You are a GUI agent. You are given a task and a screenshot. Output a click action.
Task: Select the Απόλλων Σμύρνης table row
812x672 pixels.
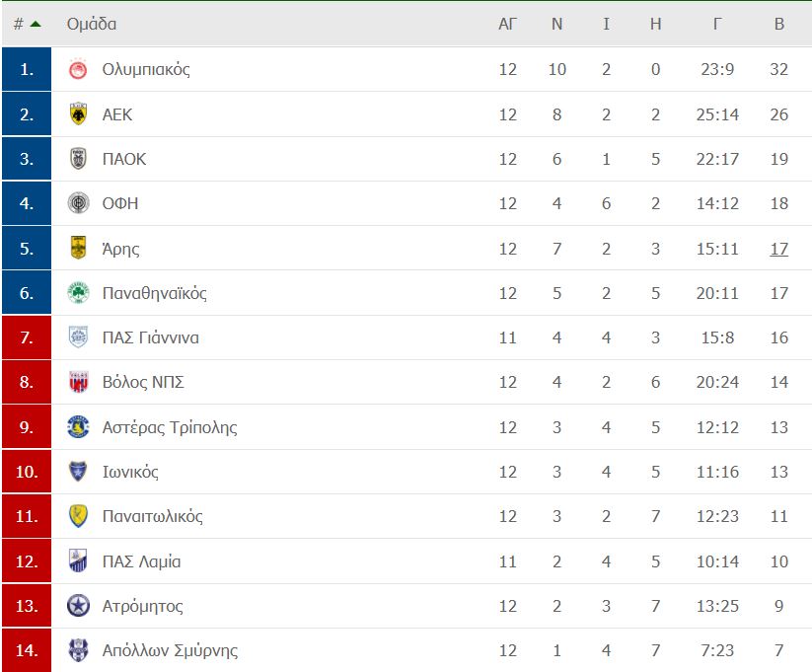coord(407,650)
